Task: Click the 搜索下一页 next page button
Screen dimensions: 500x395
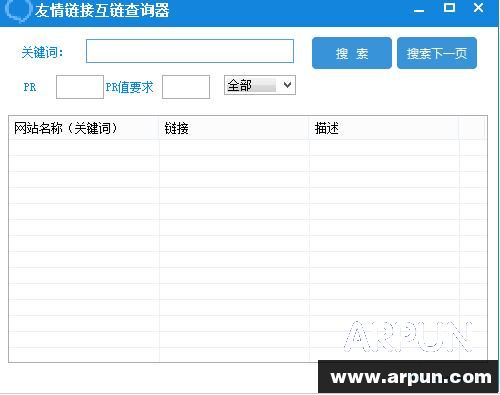Action: [437, 53]
